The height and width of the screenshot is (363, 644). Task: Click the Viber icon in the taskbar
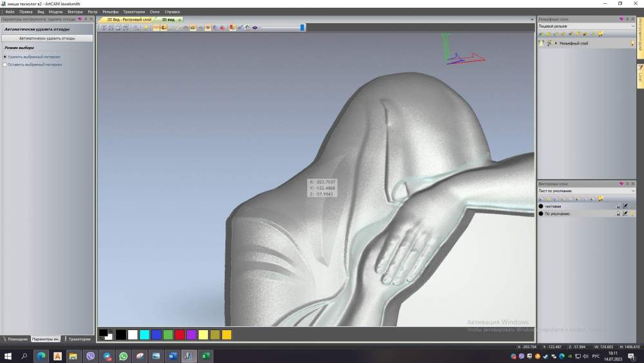90,356
